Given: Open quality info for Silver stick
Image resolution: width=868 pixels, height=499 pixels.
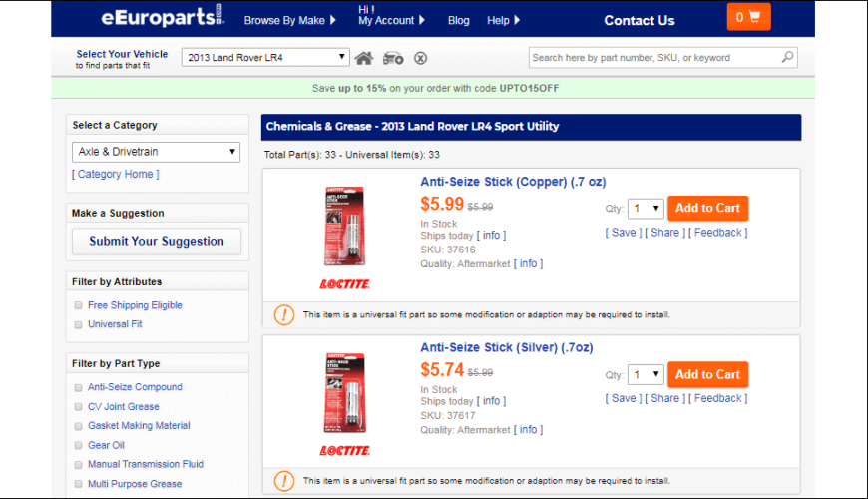Looking at the screenshot, I should click(528, 430).
